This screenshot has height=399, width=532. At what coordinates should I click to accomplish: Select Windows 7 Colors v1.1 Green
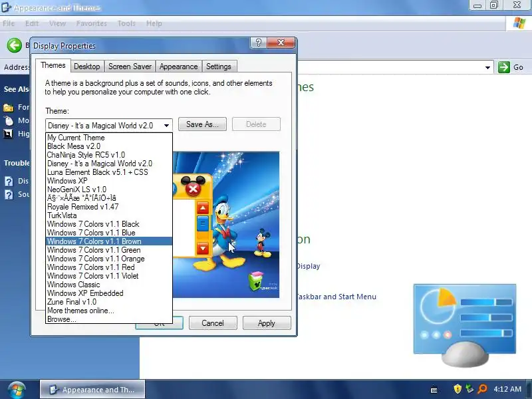(109, 250)
